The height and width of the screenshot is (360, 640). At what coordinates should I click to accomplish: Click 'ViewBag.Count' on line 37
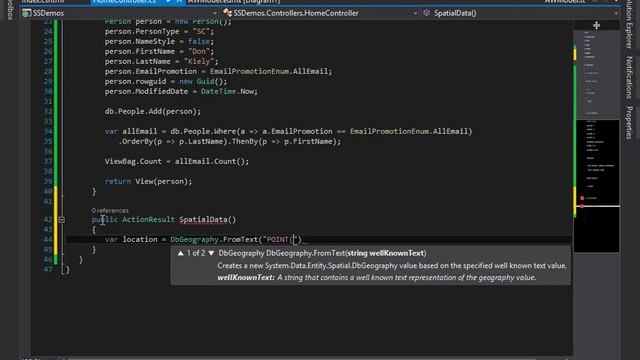[133, 161]
